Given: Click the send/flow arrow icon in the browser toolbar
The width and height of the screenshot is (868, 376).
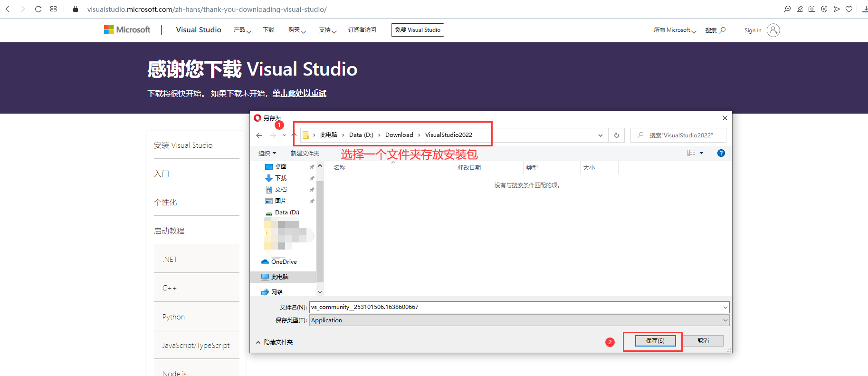Looking at the screenshot, I should 837,9.
